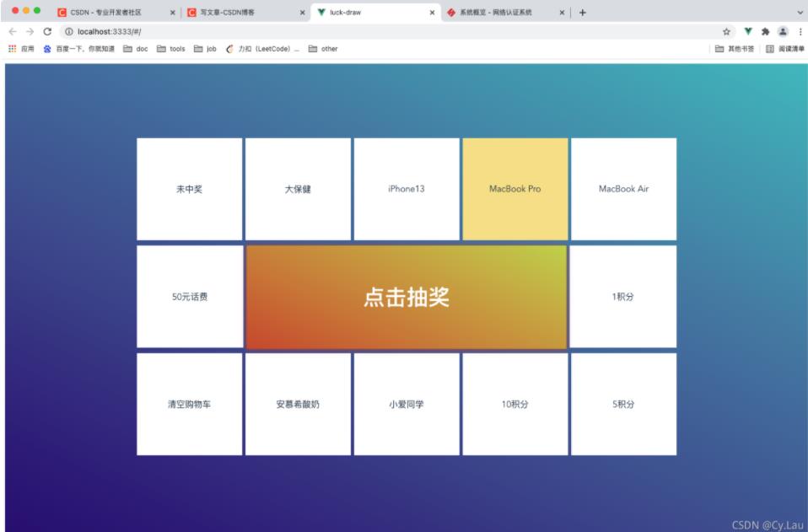Open the browser extensions puzzle icon
Viewport: 808px width, 532px height.
pyautogui.click(x=765, y=31)
